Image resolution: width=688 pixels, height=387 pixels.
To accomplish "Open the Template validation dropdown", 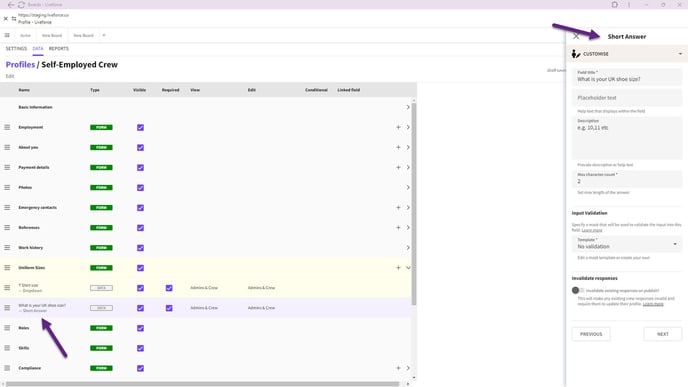I will coord(627,244).
